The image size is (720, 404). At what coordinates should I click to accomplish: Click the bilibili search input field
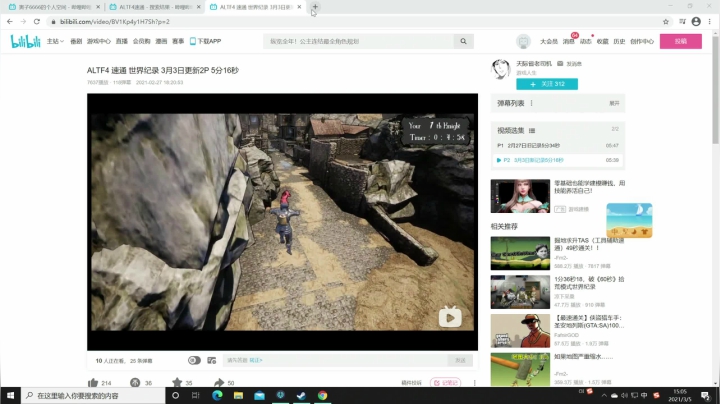(x=358, y=41)
